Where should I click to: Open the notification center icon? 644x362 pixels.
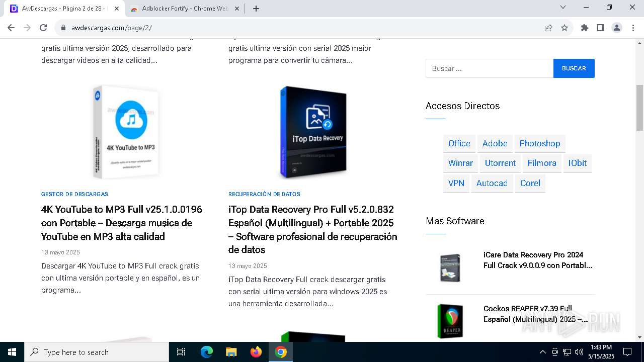(x=627, y=352)
